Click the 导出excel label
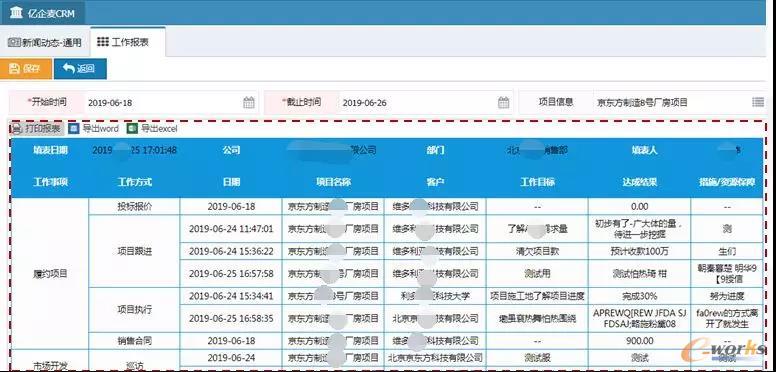Viewport: 776px width, 372px height. (159, 129)
